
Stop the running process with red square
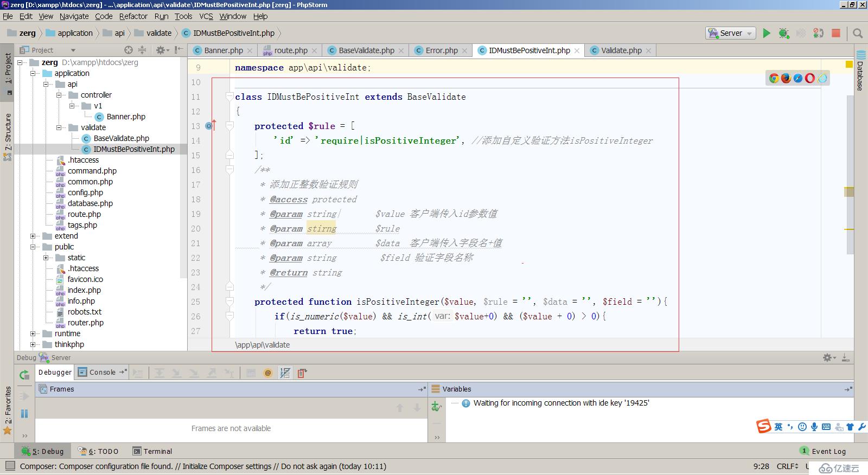pyautogui.click(x=836, y=33)
